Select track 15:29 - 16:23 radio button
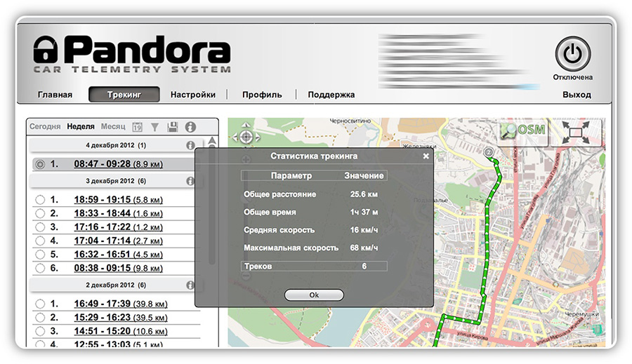 click(40, 317)
